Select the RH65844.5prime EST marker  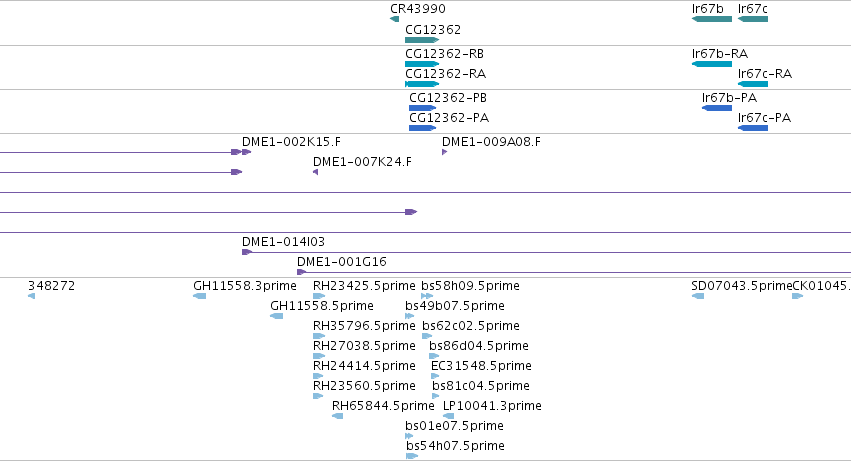(338, 416)
